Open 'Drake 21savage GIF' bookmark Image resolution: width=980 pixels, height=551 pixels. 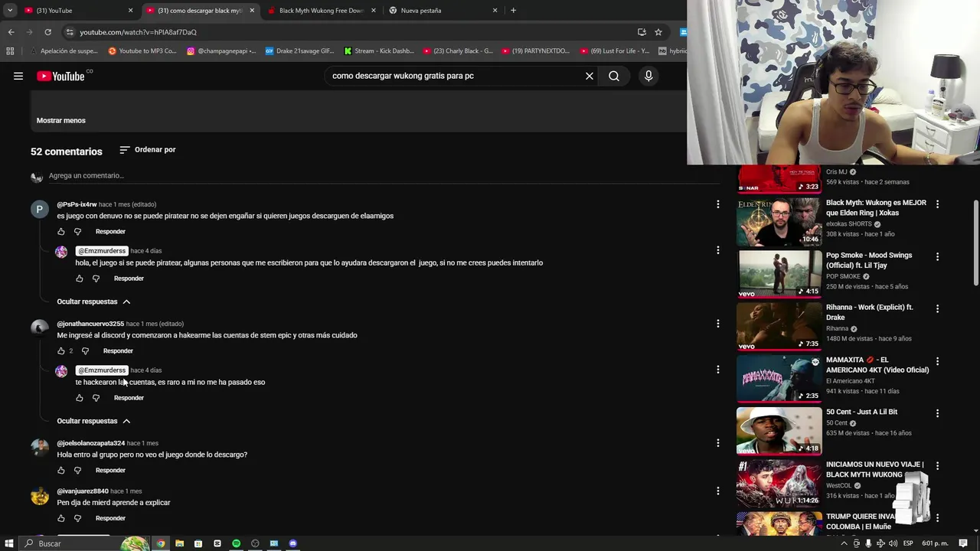pyautogui.click(x=299, y=51)
